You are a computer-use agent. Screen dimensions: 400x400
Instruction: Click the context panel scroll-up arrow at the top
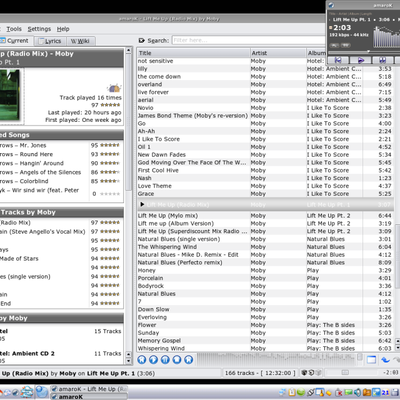click(129, 50)
